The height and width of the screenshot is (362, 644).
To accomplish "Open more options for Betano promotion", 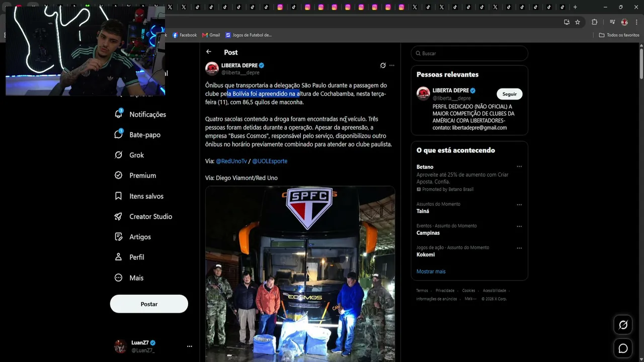I will point(519,167).
